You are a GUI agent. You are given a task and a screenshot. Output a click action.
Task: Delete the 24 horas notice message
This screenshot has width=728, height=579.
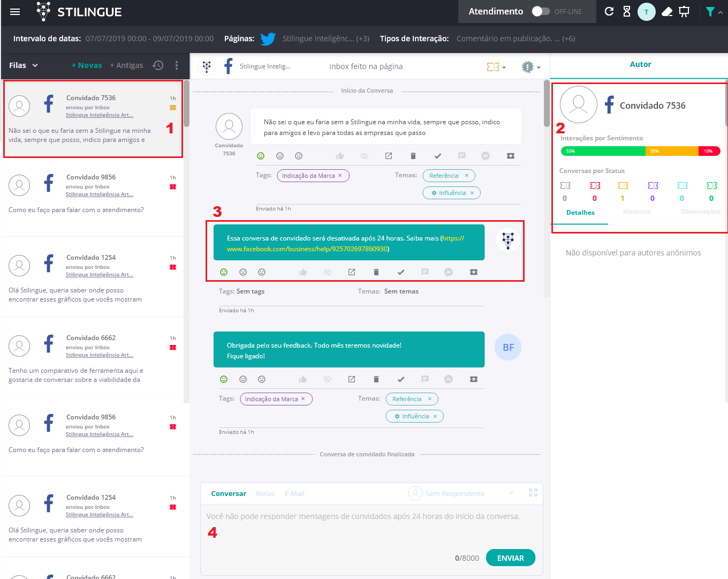(376, 272)
